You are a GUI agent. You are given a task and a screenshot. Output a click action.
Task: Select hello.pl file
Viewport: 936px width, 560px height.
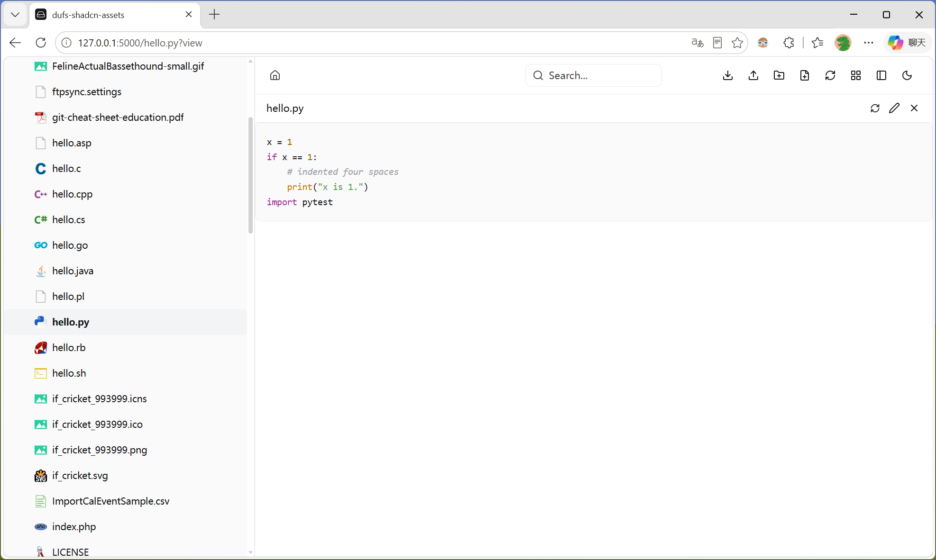coord(126,297)
